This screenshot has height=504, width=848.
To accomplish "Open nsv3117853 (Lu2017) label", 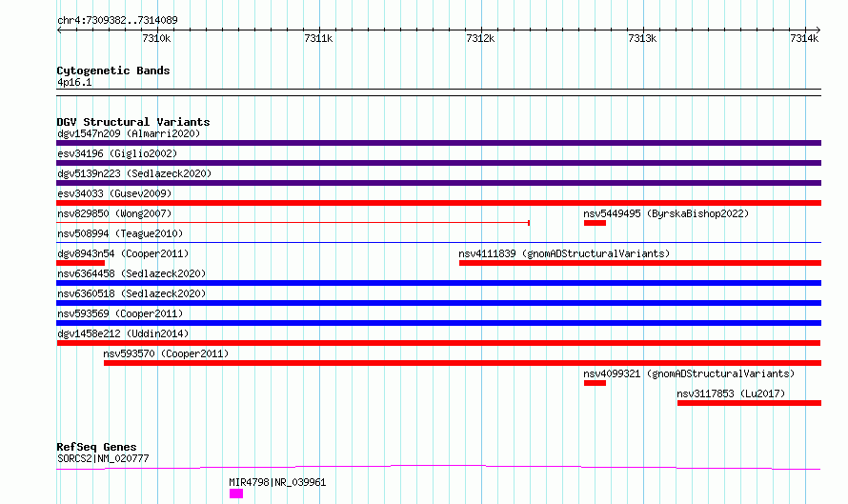I will [731, 393].
